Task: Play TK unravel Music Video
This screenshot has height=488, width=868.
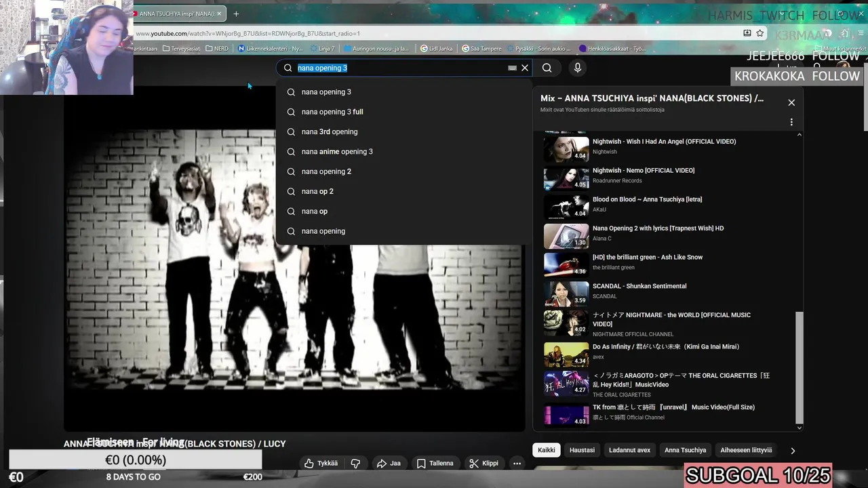Action: tap(673, 407)
